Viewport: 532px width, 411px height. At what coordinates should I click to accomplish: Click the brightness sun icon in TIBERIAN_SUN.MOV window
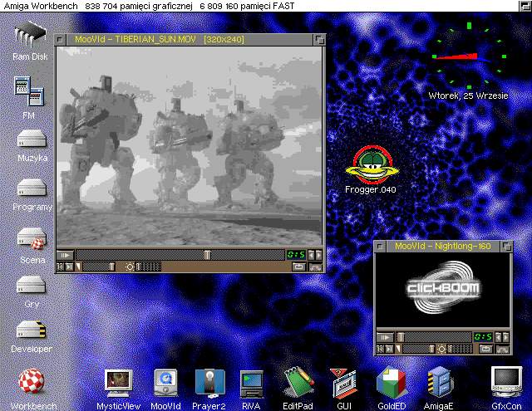130,267
